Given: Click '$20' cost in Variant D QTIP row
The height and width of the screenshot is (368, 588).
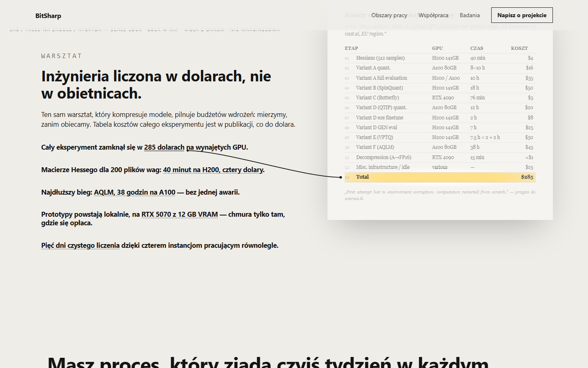Looking at the screenshot, I should pos(529,108).
